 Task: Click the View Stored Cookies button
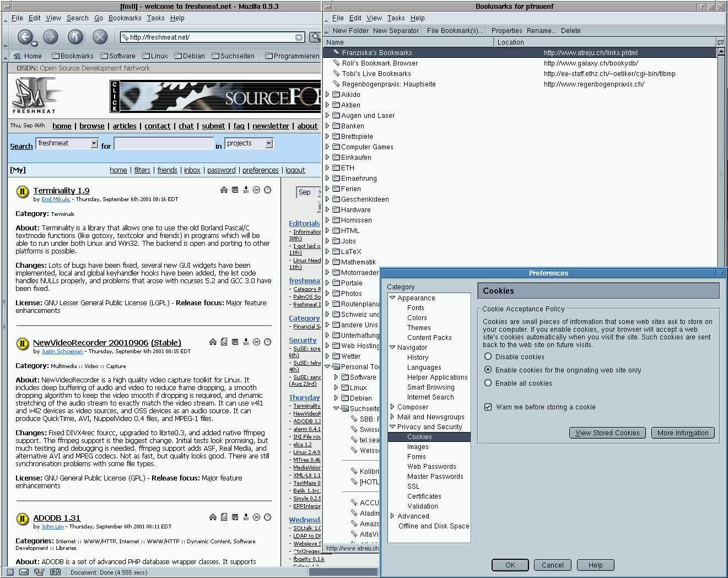click(607, 433)
